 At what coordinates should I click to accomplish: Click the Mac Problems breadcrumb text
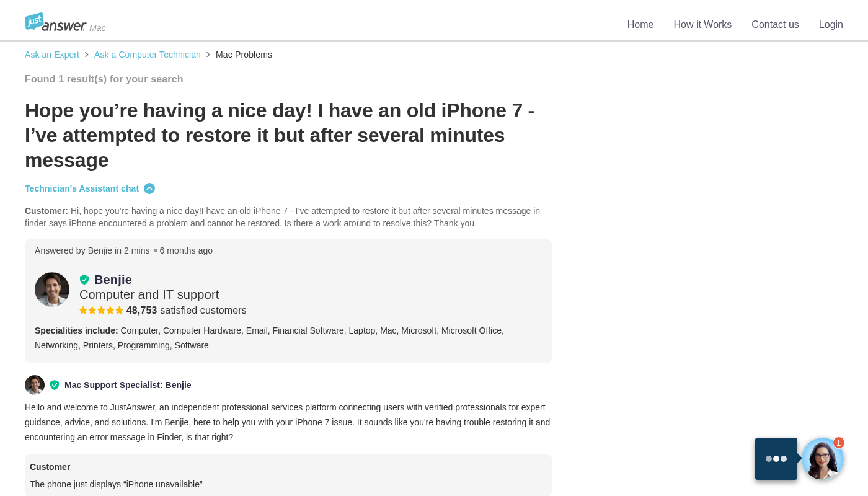pyautogui.click(x=244, y=55)
